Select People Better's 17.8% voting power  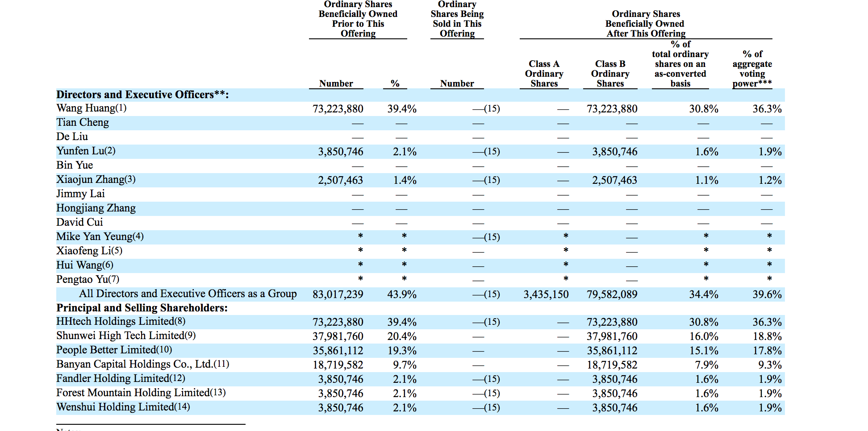coord(767,351)
